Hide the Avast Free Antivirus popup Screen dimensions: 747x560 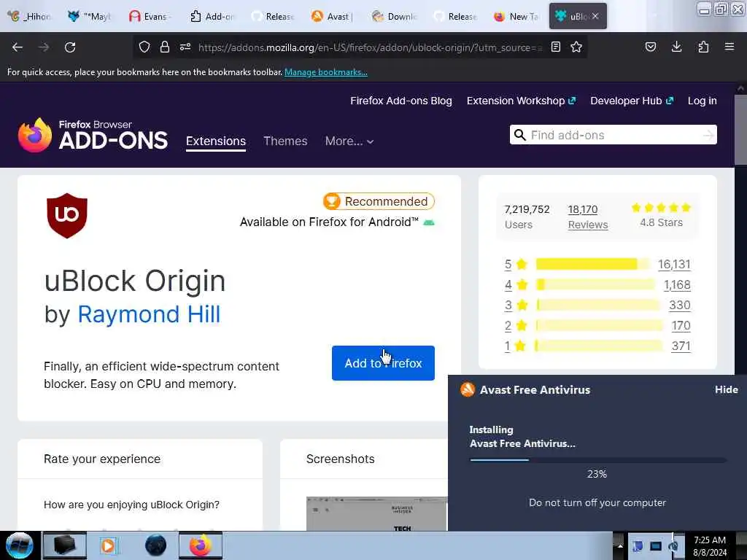coord(726,389)
